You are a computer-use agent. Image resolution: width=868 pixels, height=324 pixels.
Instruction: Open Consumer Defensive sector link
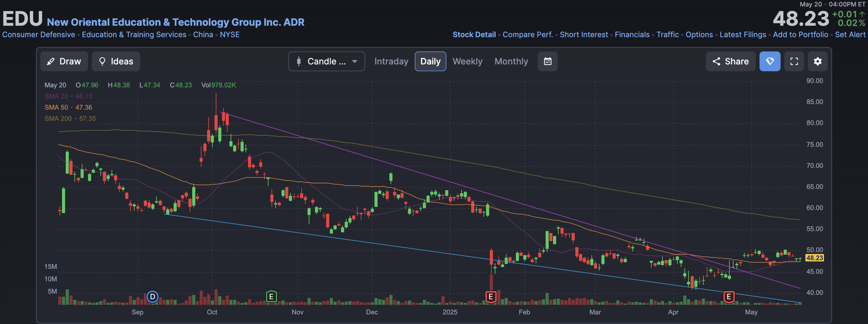(x=39, y=35)
